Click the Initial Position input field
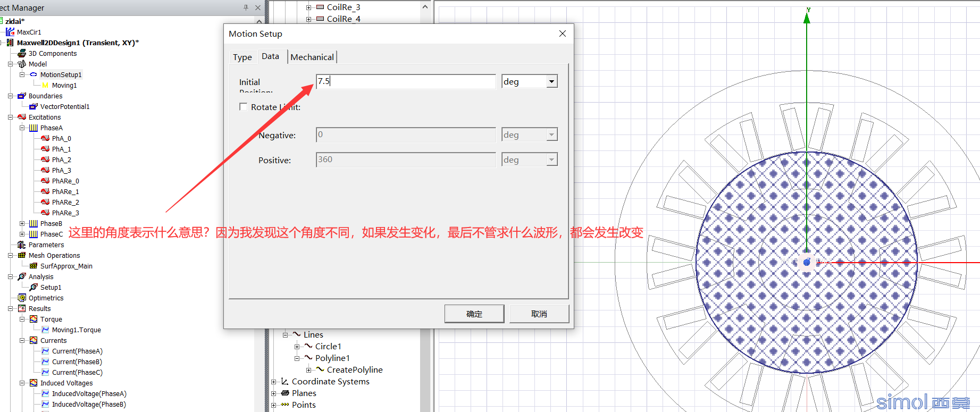Viewport: 980px width, 412px height. 406,81
